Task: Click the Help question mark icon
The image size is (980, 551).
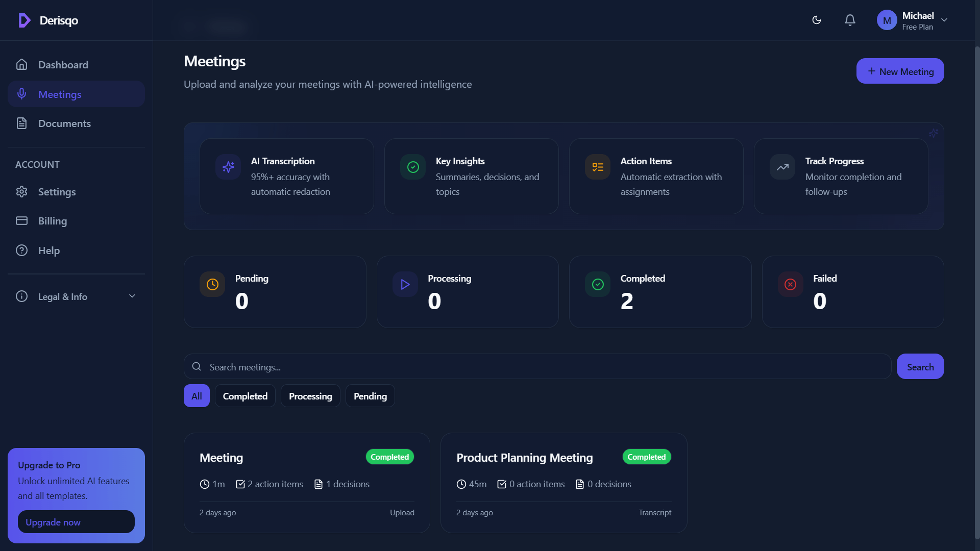Action: click(21, 250)
